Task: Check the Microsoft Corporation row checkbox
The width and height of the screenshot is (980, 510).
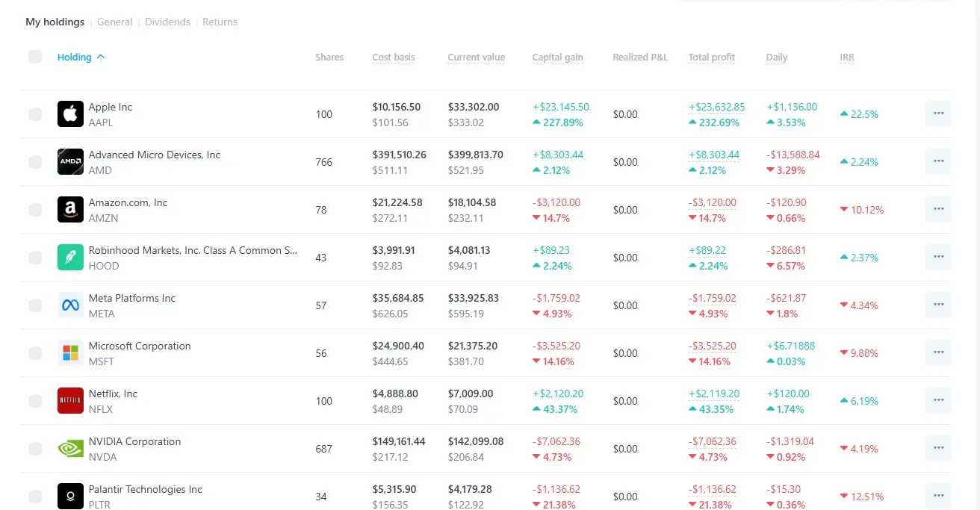Action: (35, 353)
